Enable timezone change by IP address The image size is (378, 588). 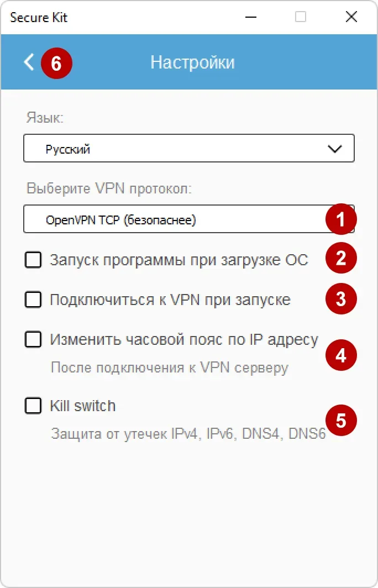pos(33,340)
